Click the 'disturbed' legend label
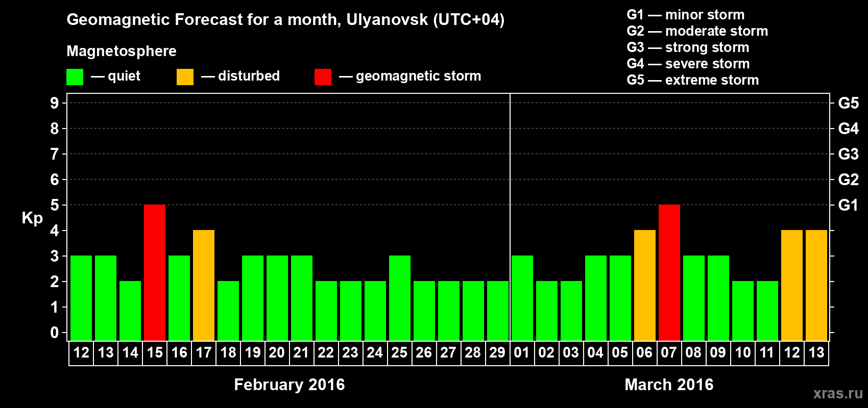Image resolution: width=868 pixels, height=408 pixels. [249, 76]
